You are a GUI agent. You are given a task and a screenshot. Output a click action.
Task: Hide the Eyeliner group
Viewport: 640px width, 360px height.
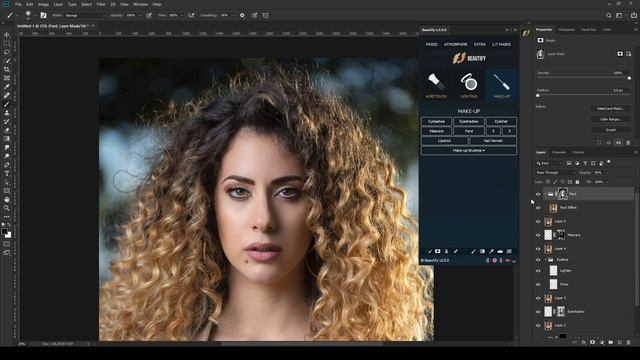(x=538, y=260)
